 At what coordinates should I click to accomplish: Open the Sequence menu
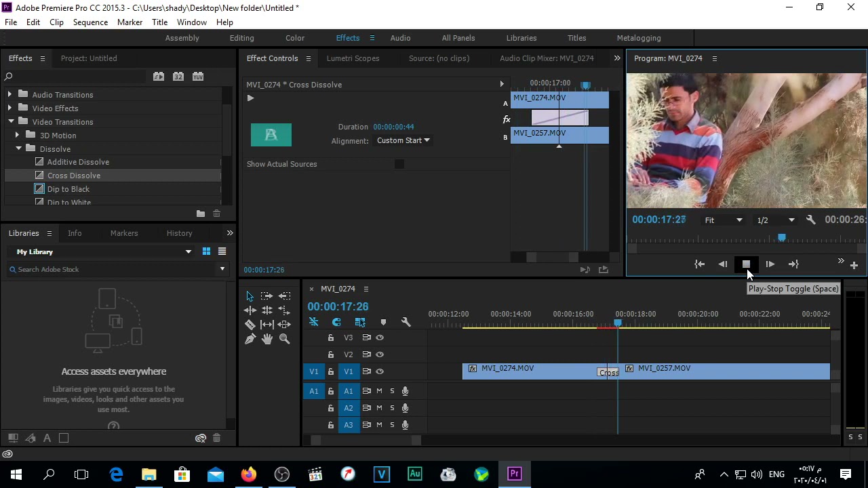tap(90, 22)
